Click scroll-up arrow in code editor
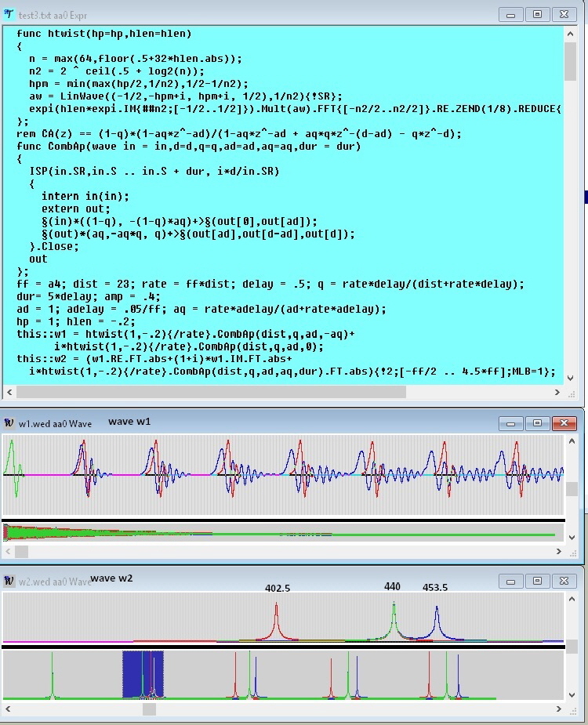The image size is (588, 725). pyautogui.click(x=572, y=32)
